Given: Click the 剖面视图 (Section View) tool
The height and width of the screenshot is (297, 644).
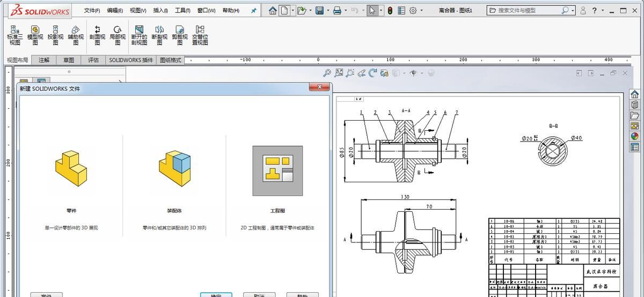Looking at the screenshot, I should tap(98, 35).
